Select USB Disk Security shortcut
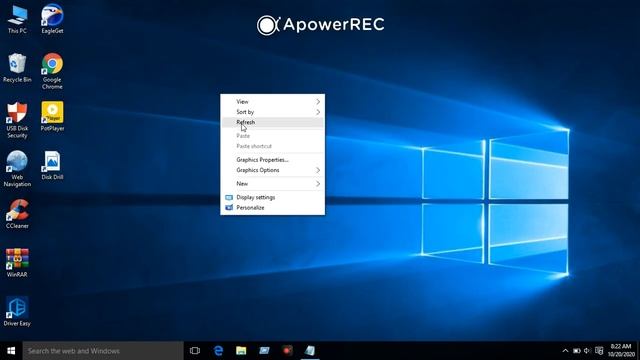This screenshot has width=640, height=360. [17, 120]
